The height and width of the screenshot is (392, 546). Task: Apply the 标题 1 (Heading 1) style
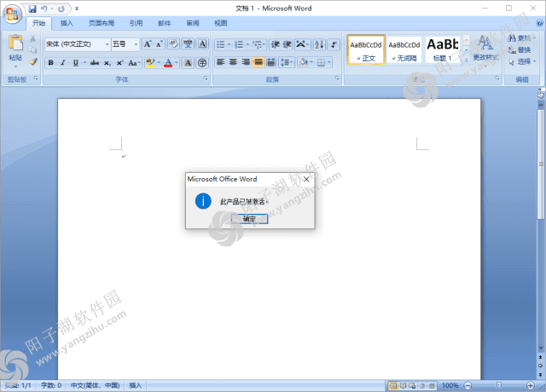pos(443,49)
